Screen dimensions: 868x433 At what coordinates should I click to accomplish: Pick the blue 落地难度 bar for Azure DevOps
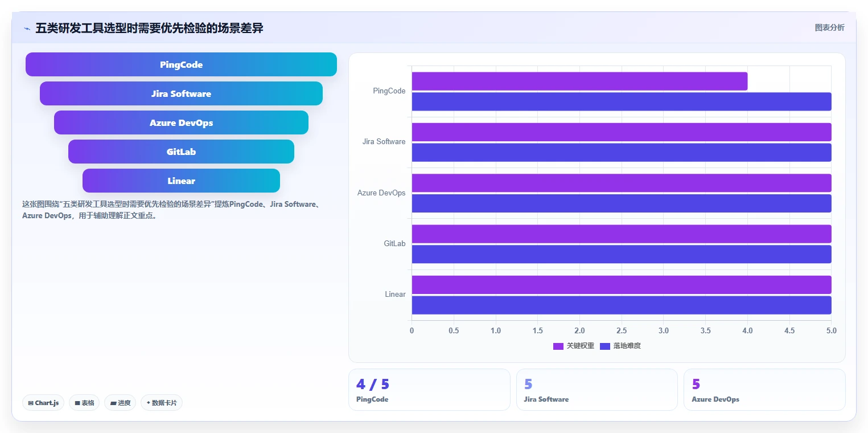pyautogui.click(x=622, y=203)
